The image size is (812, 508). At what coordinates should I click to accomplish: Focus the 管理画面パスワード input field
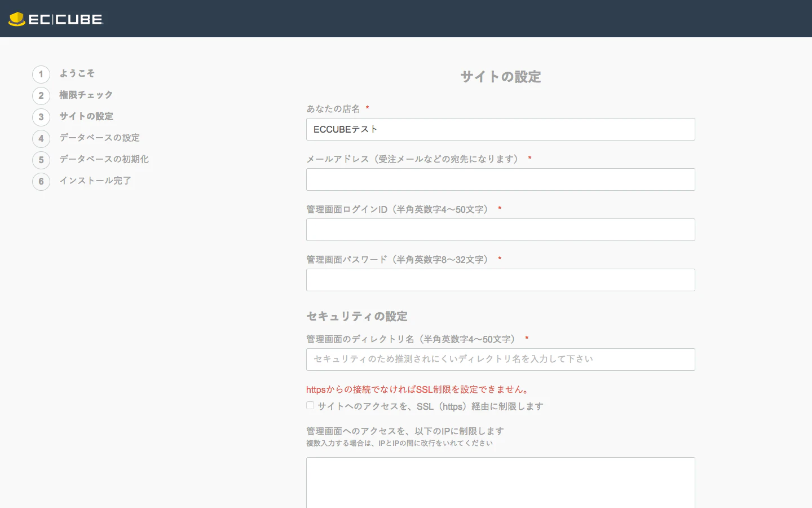pyautogui.click(x=501, y=280)
